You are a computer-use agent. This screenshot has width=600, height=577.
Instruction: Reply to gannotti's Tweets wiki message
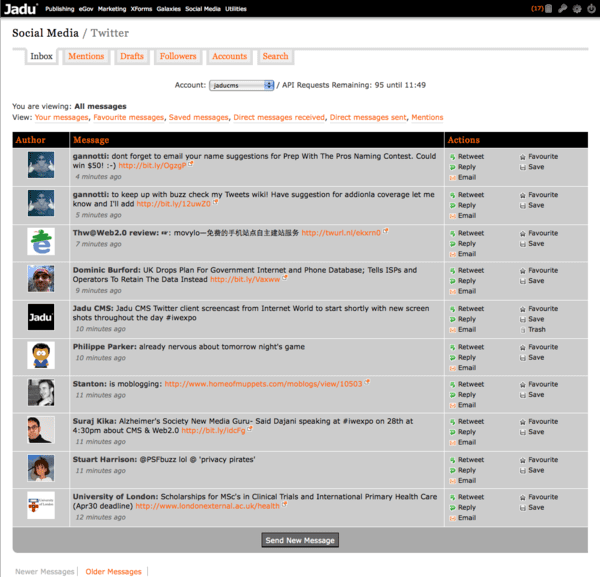[x=462, y=205]
